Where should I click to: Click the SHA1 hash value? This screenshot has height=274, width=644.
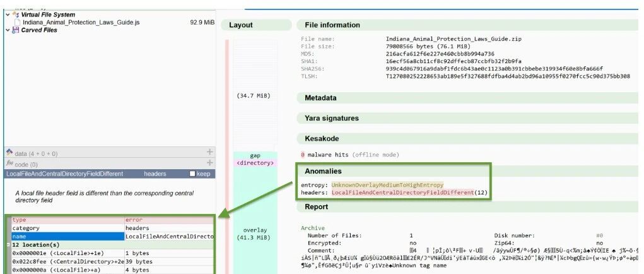point(454,61)
